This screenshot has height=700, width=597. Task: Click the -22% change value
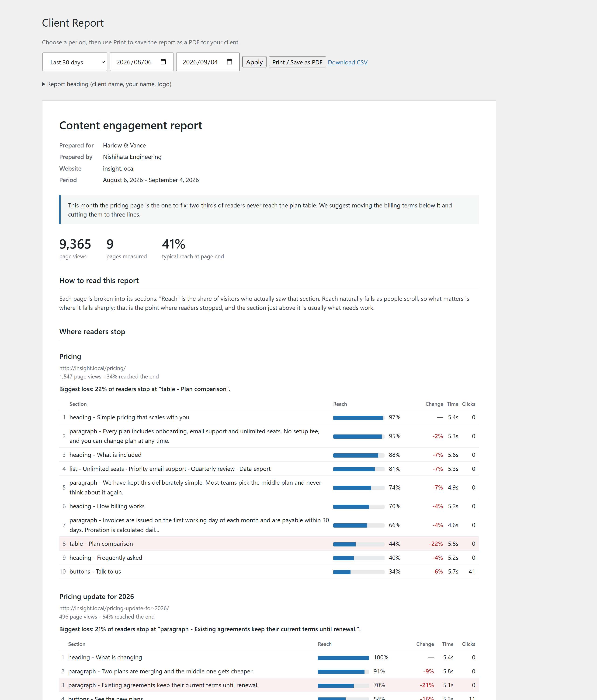click(x=436, y=544)
